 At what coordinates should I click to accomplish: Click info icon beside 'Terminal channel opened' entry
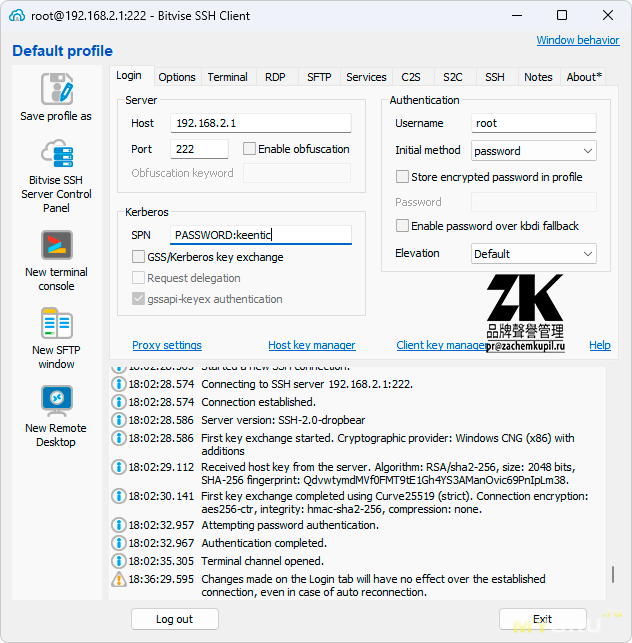click(x=119, y=561)
